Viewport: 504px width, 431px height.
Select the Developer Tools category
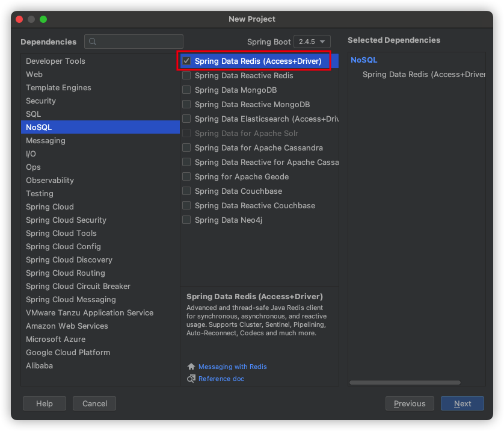coord(100,61)
